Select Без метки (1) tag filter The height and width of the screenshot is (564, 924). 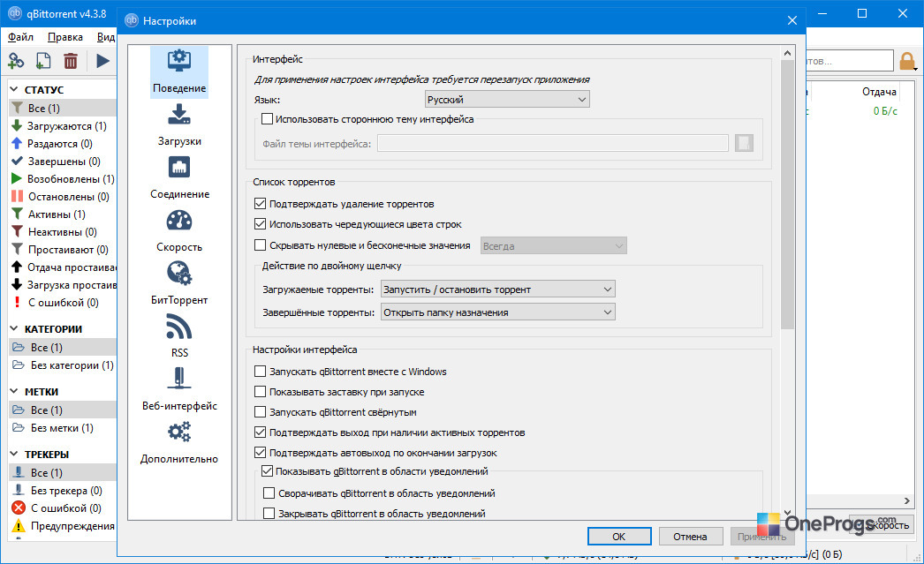coord(63,428)
